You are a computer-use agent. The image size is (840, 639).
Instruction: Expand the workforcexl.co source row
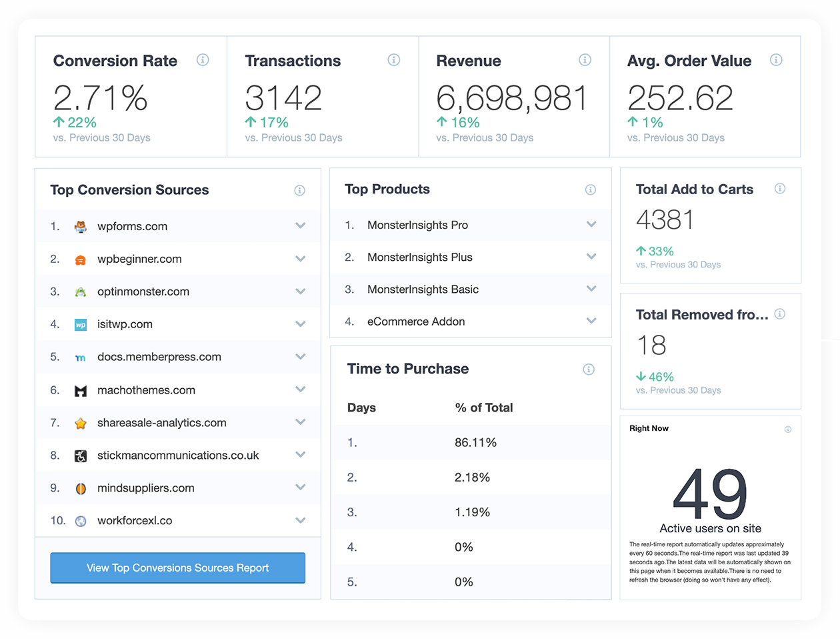point(301,521)
